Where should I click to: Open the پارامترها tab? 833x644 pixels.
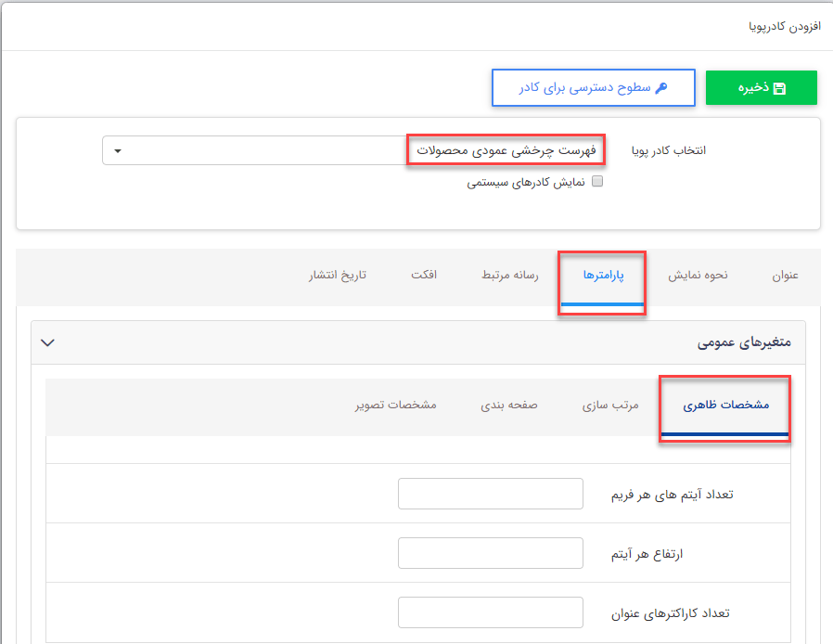point(602,275)
